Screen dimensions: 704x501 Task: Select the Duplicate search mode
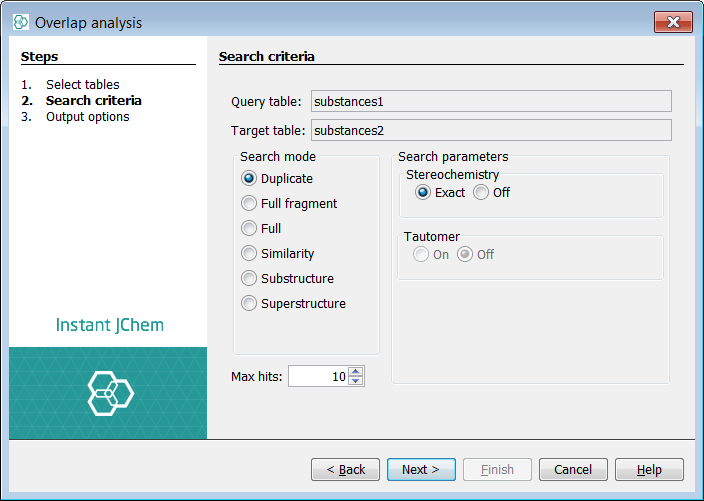click(x=249, y=179)
